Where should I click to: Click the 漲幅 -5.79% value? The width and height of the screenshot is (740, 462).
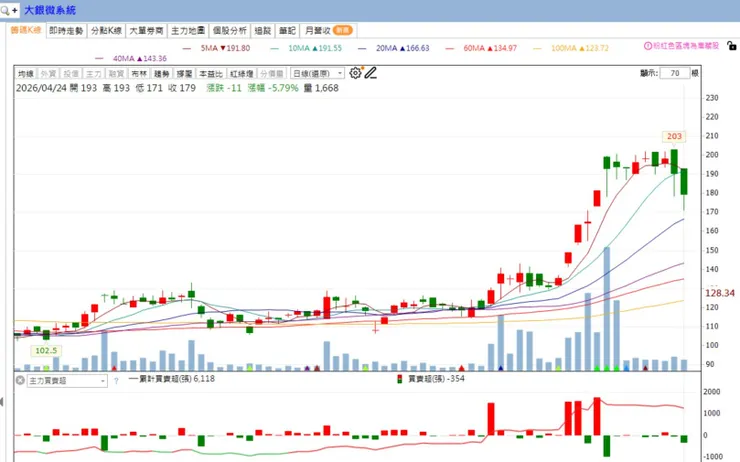[273, 88]
